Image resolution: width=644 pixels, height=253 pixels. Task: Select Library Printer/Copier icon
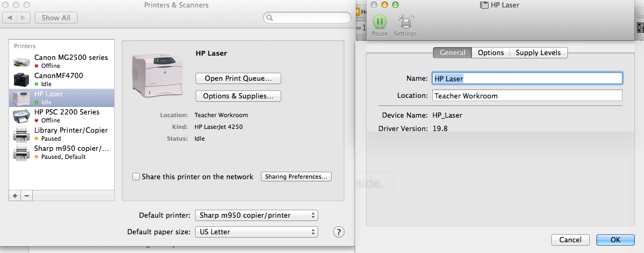coord(21,134)
